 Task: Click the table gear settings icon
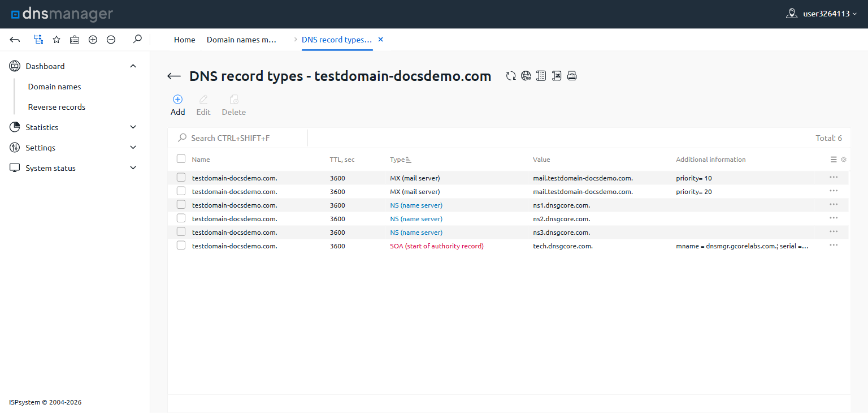click(844, 160)
